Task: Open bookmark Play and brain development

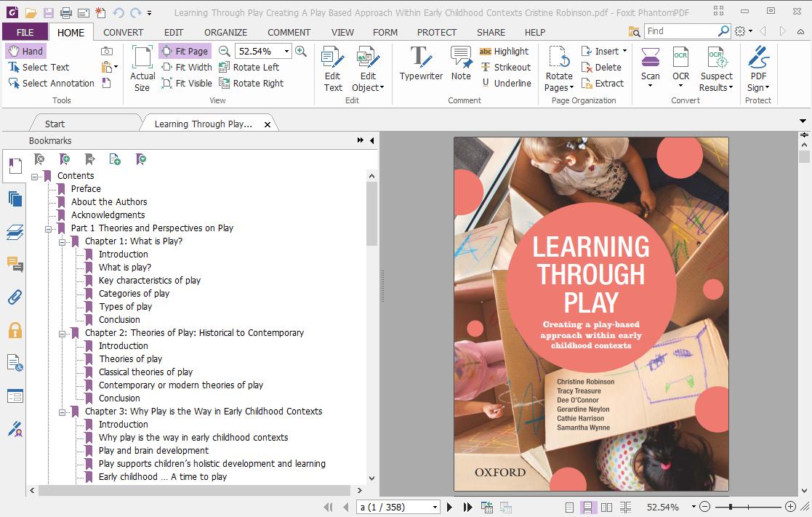Action: pyautogui.click(x=154, y=450)
